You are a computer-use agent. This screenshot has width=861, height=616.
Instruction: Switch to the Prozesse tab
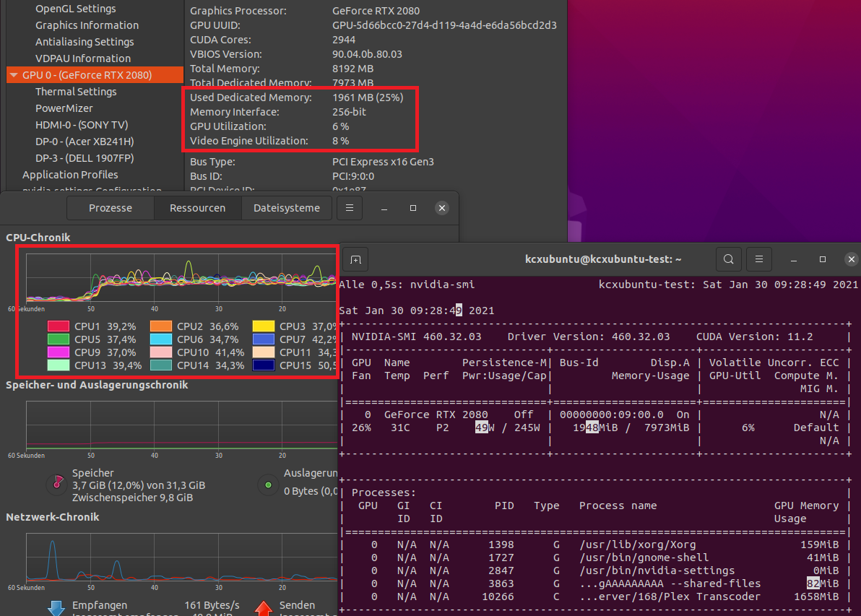[111, 208]
